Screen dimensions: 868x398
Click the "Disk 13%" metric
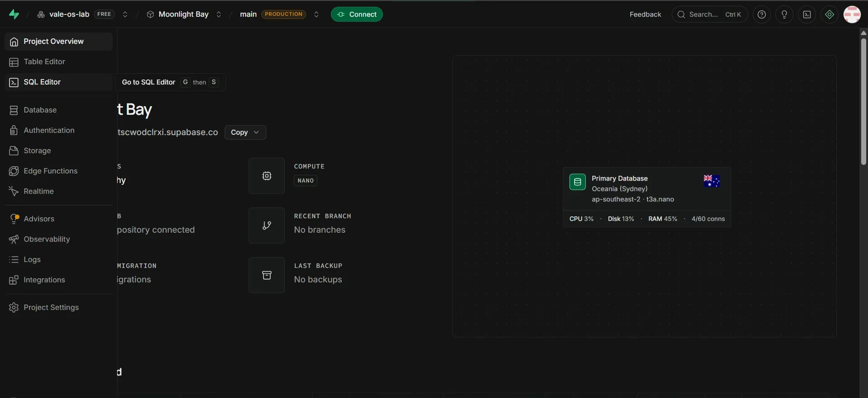click(621, 219)
